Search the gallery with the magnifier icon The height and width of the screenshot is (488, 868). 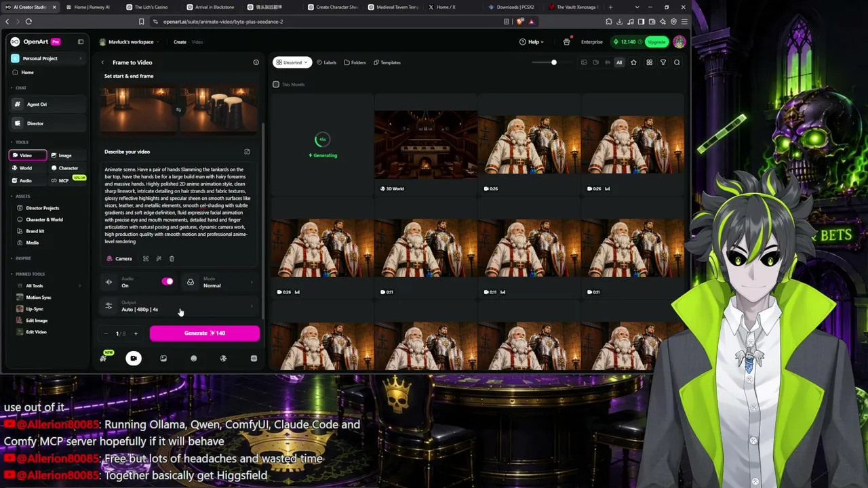677,62
